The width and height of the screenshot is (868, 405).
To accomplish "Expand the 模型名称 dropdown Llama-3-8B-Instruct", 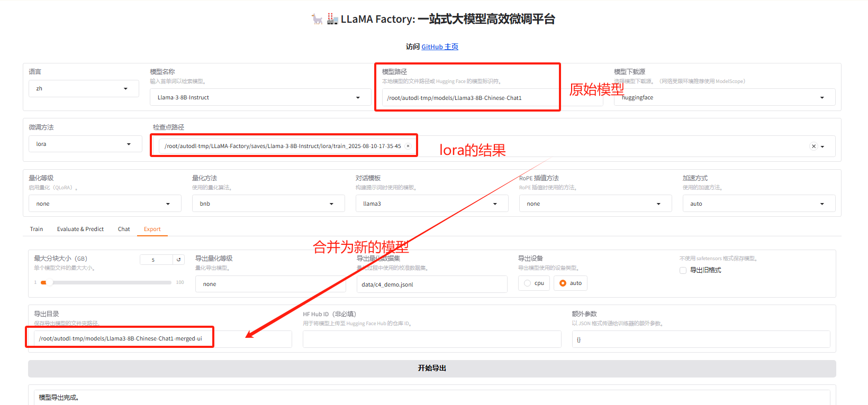I will tap(260, 97).
